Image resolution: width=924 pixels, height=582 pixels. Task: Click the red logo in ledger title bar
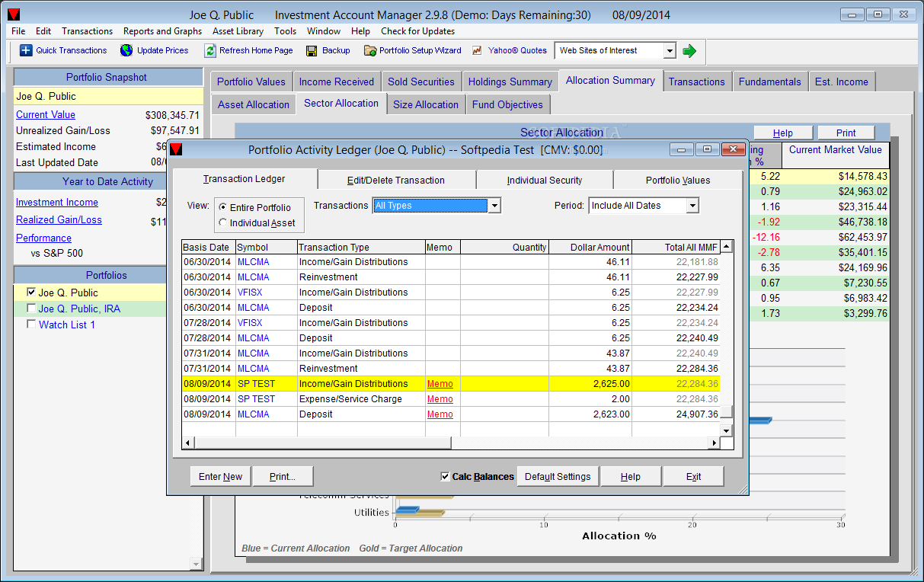pos(176,149)
